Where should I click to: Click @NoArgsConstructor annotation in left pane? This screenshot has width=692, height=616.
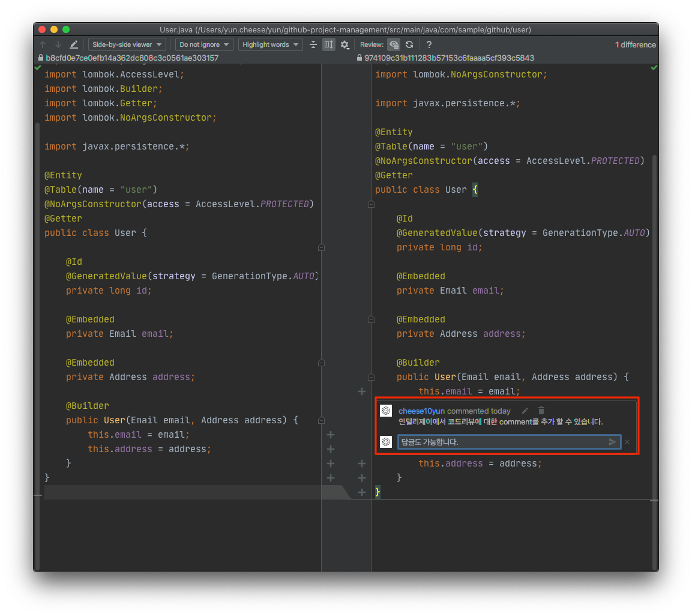93,204
